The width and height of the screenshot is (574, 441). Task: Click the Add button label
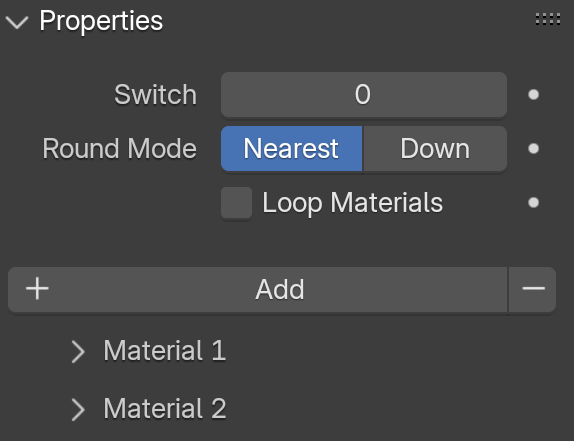(x=280, y=289)
